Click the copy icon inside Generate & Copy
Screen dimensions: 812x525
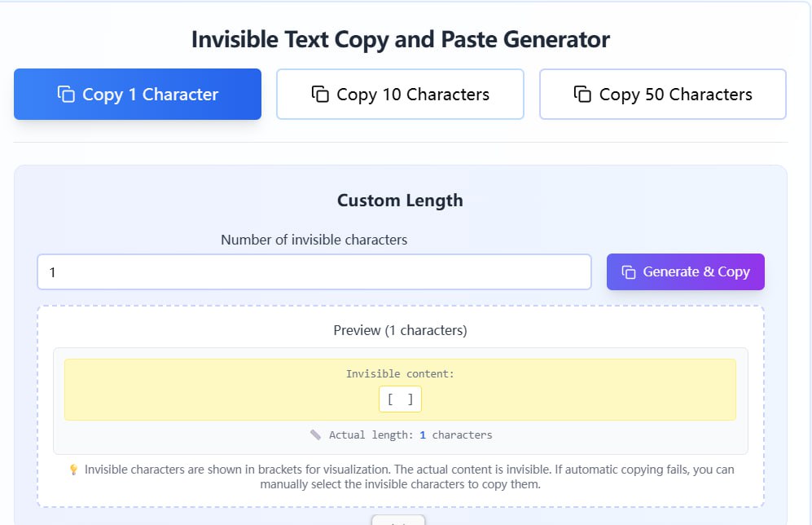point(628,271)
